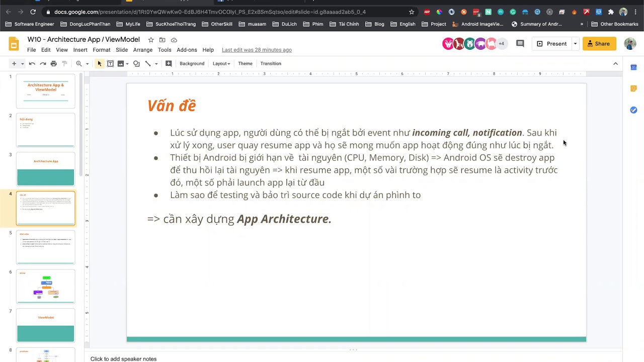Open the line type dropdown arrow
The image size is (644, 362).
pos(156,64)
